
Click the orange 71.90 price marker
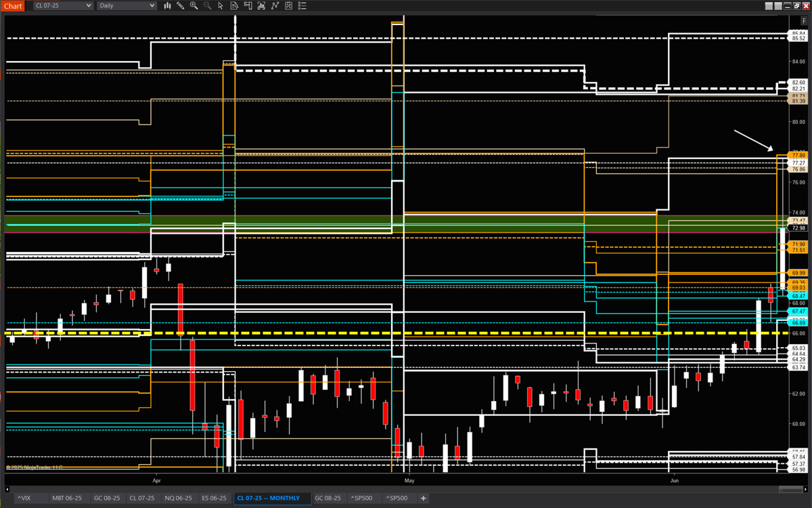click(x=798, y=244)
